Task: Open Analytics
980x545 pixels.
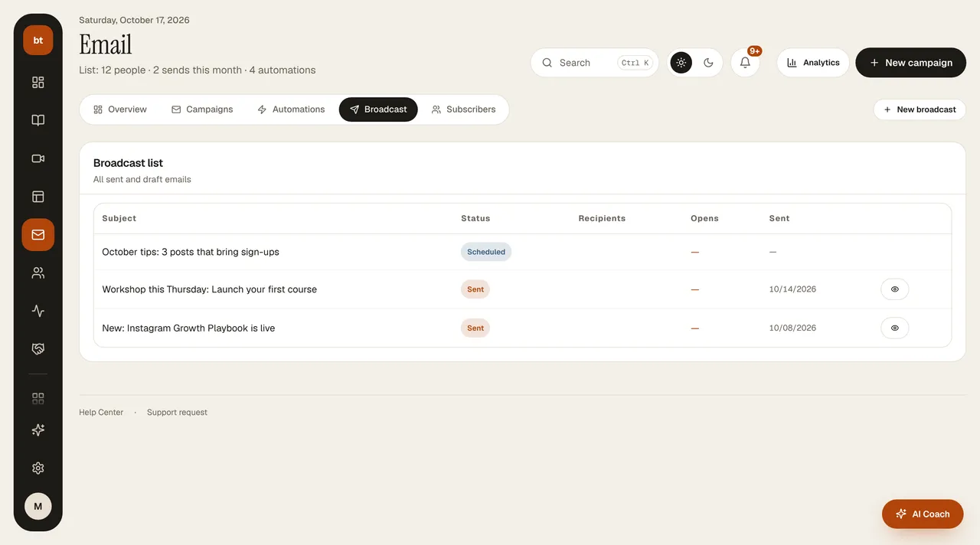Action: (813, 63)
